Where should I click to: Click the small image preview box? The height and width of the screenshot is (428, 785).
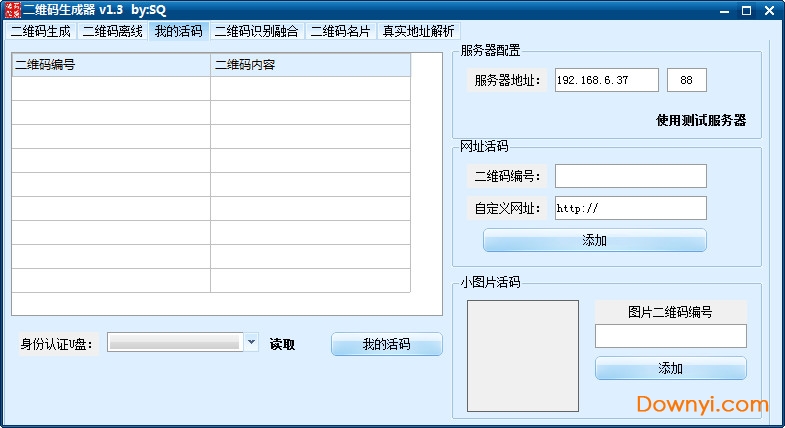click(522, 355)
